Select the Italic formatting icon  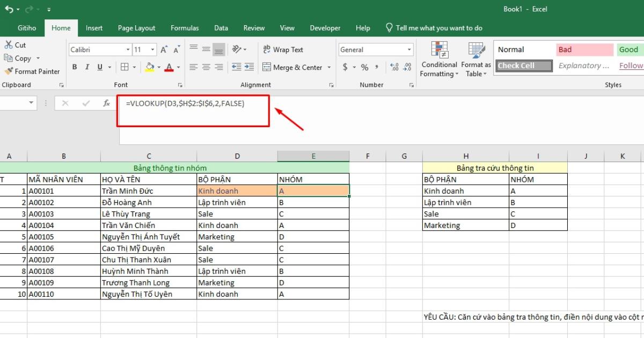coord(86,67)
